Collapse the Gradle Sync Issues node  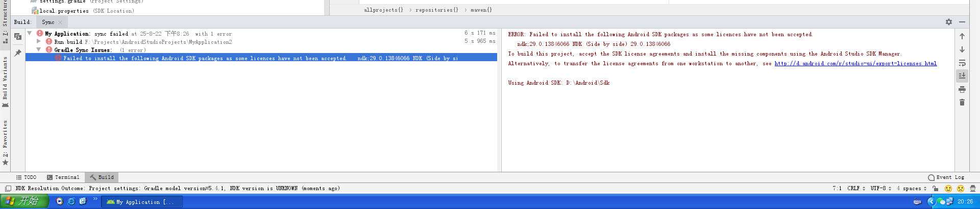point(39,50)
